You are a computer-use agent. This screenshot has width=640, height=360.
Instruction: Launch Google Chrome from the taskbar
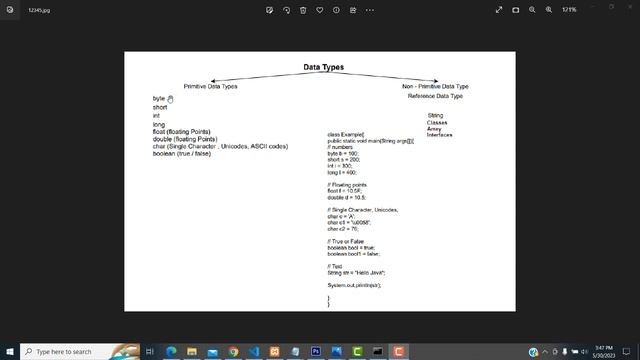[x=233, y=351]
